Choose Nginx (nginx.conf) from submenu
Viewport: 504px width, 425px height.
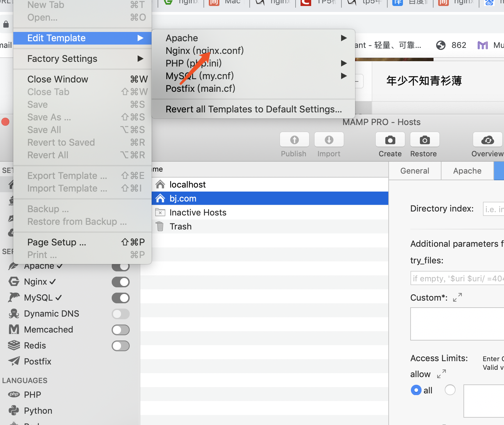click(x=253, y=51)
